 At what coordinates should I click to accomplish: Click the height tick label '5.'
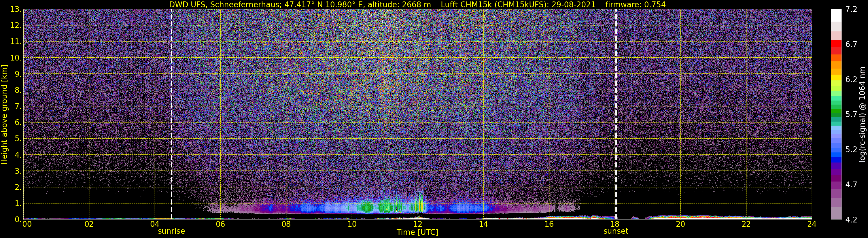click(x=18, y=139)
